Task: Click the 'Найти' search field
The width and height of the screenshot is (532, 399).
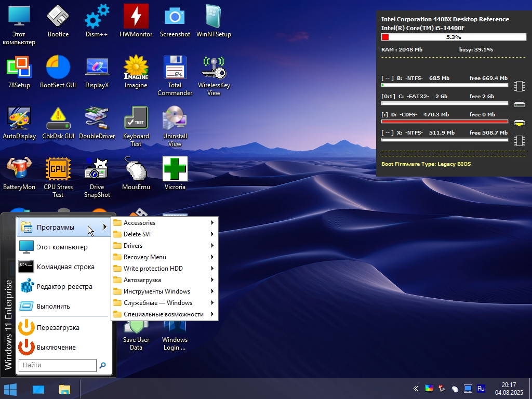Action: pos(58,365)
